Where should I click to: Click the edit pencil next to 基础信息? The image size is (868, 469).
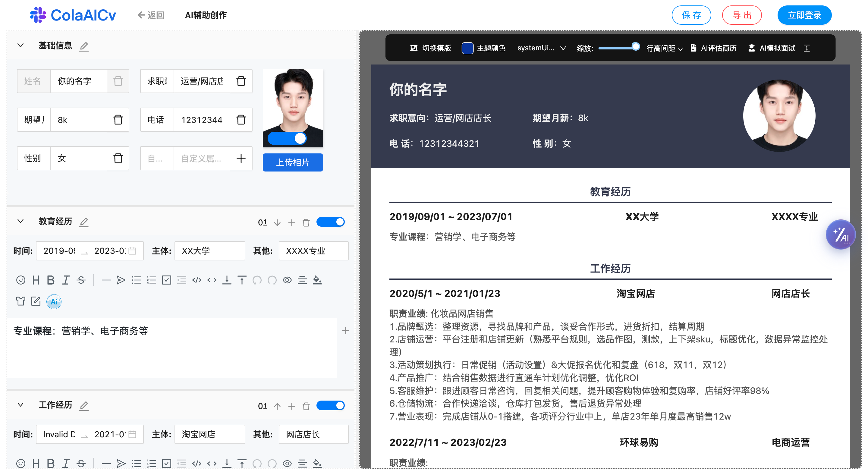tap(84, 46)
